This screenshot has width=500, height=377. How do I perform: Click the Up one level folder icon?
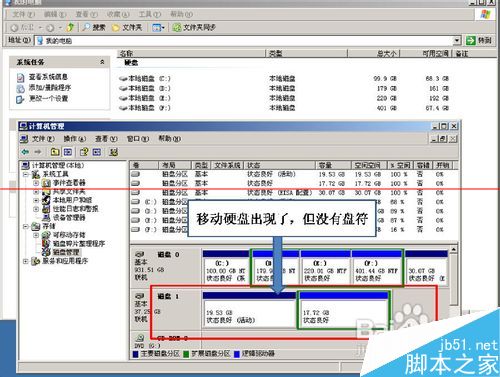tap(55, 152)
